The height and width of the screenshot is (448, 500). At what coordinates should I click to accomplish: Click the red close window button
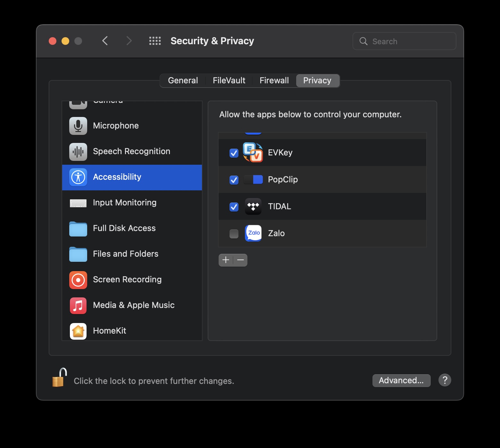(53, 41)
